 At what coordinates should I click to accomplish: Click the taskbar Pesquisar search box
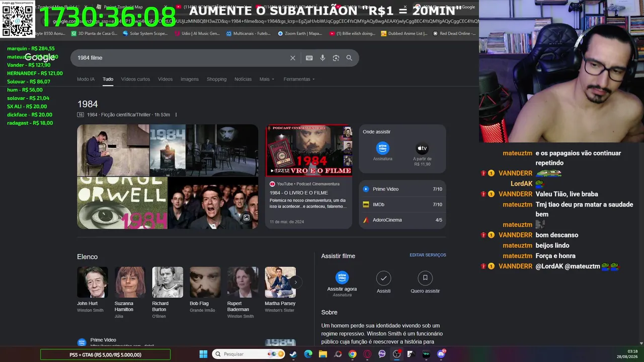click(248, 354)
